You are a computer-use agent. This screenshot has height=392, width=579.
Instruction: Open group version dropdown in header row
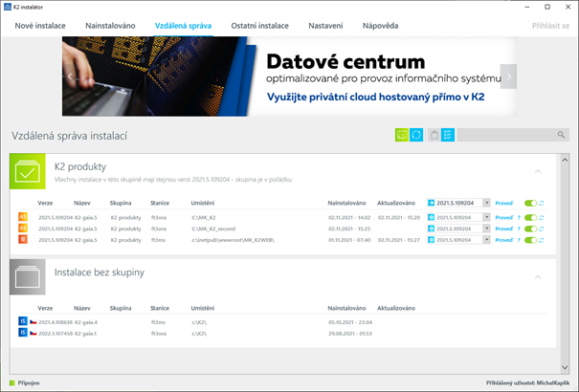(487, 203)
